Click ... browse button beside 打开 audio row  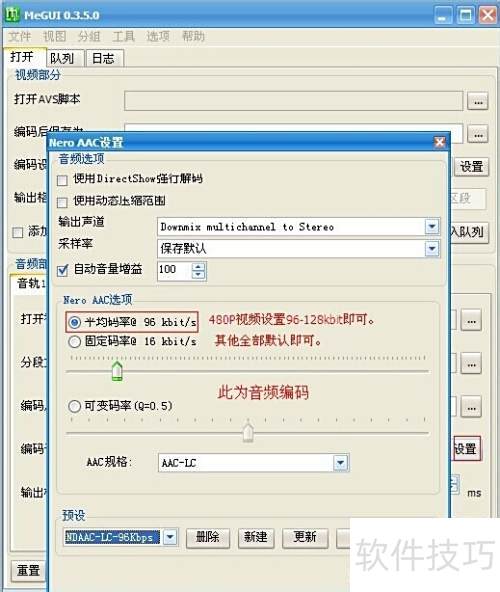tap(471, 320)
